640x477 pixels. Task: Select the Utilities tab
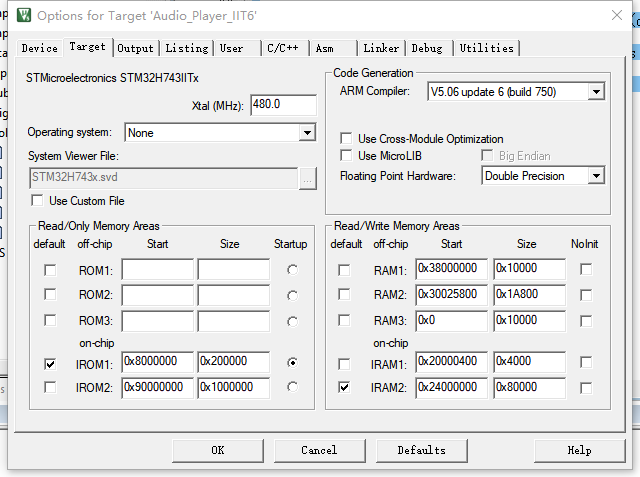(487, 48)
